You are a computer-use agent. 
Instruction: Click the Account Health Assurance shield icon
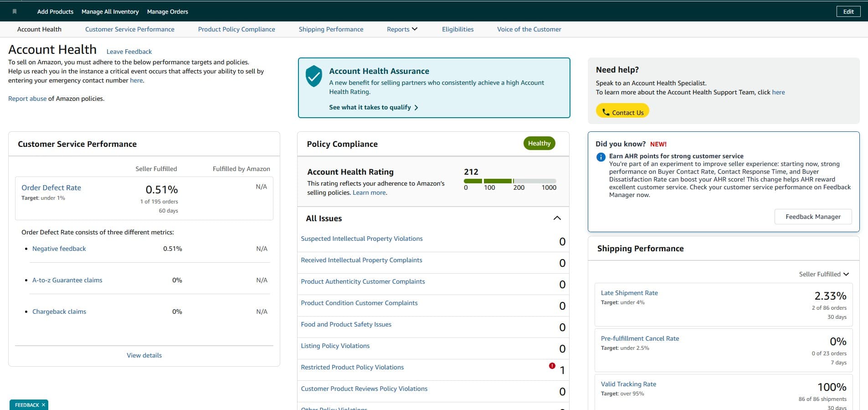click(314, 76)
